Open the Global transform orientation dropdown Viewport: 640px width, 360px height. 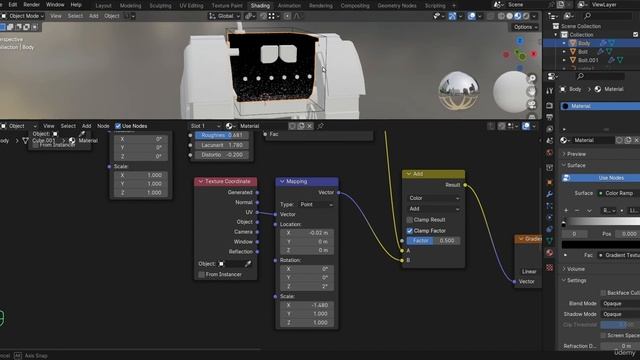point(224,16)
